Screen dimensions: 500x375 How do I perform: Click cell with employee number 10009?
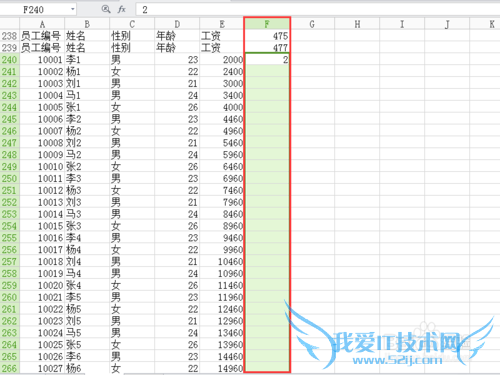coord(42,155)
